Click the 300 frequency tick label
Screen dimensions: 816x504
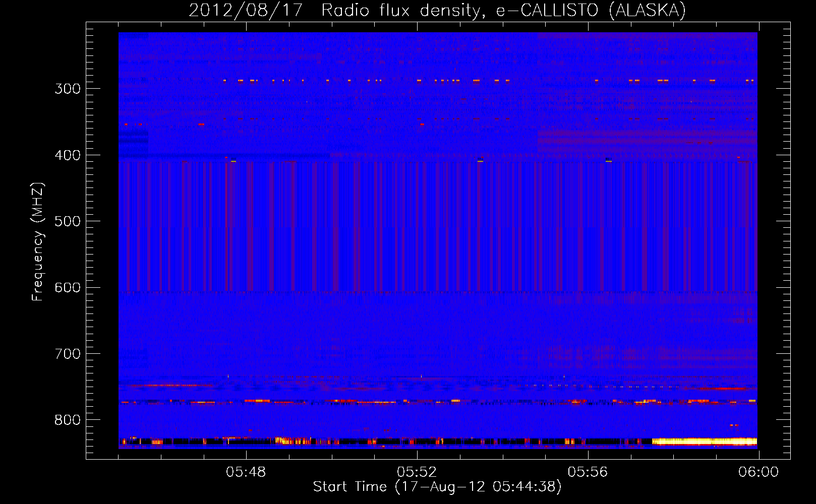pos(68,89)
